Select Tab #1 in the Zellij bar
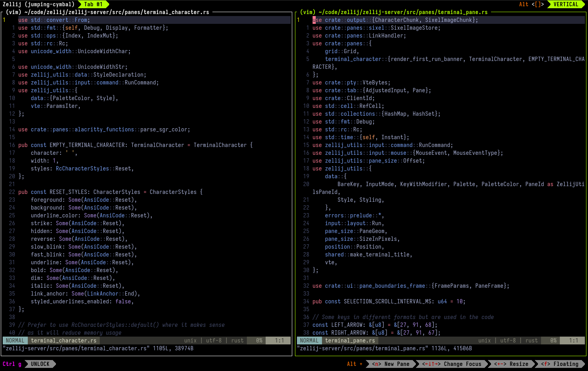The width and height of the screenshot is (588, 371). pos(94,4)
